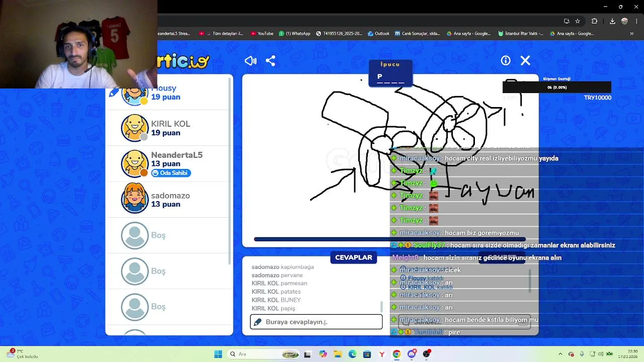644x362 pixels.
Task: Click 'KIRIL KOL parmesan' answer entry
Action: tap(279, 283)
